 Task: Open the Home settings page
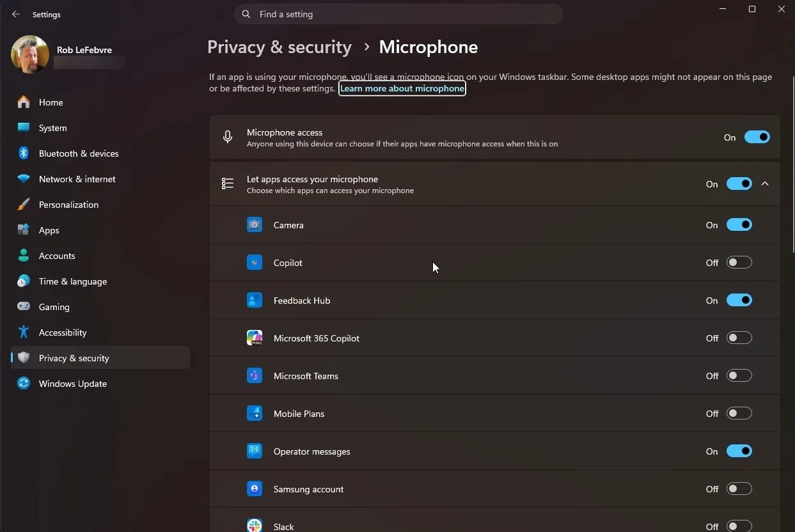coord(100,102)
